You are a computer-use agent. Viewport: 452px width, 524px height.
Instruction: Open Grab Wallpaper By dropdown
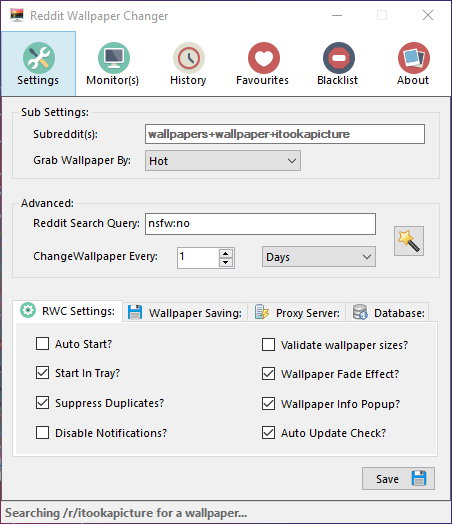pos(223,161)
